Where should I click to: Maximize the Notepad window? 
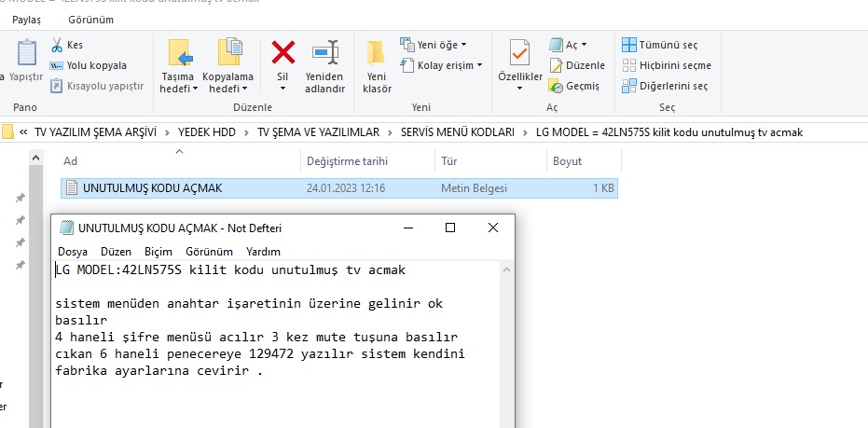(450, 228)
